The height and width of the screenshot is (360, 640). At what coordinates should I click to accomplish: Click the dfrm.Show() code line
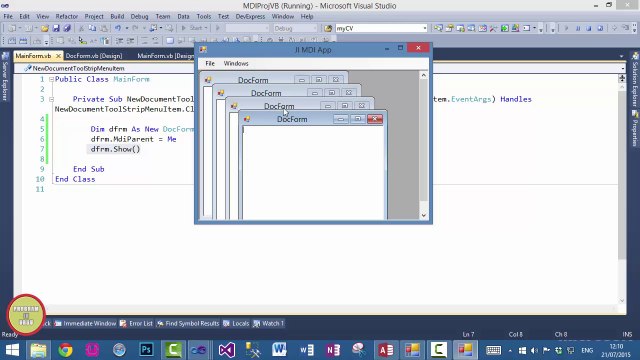116,149
